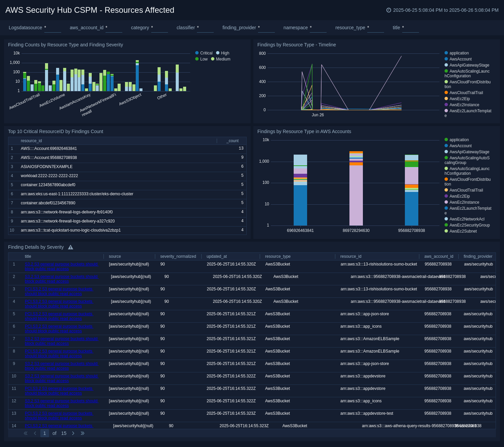
Task: Select the eks-demo-cluster ARN row
Action: (127, 194)
